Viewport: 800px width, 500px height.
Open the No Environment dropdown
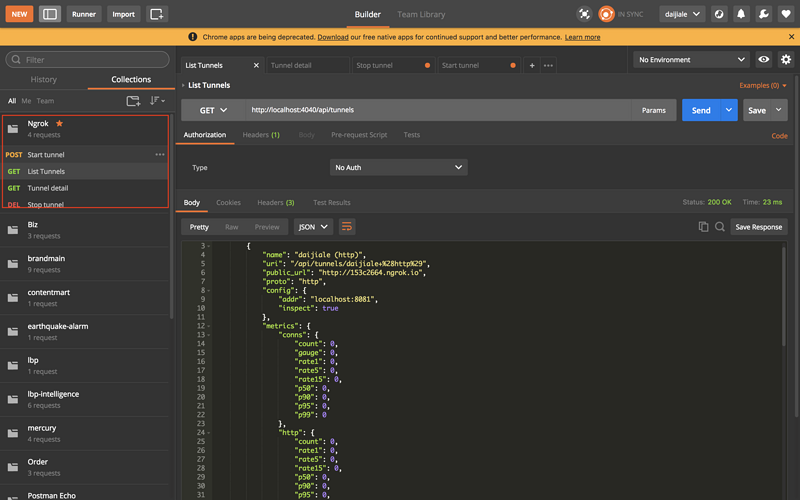click(691, 60)
